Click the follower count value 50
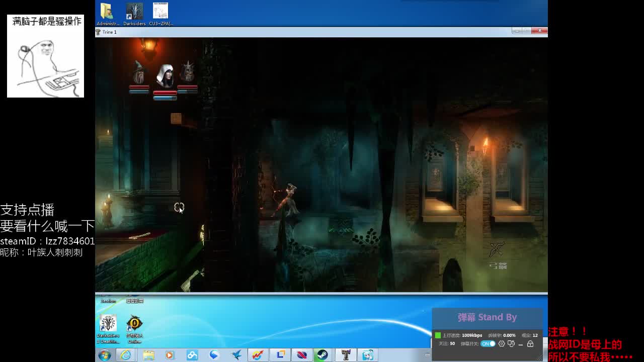Image resolution: width=644 pixels, height=362 pixels. tap(452, 344)
